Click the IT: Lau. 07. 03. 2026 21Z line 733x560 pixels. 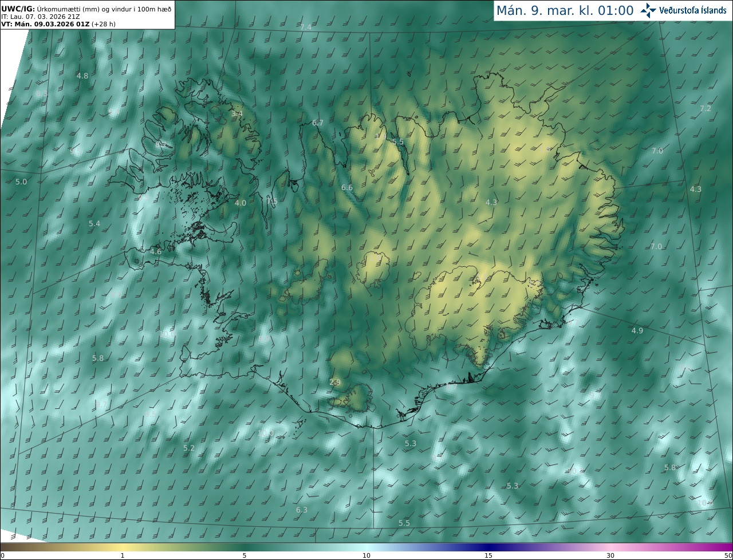(40, 17)
